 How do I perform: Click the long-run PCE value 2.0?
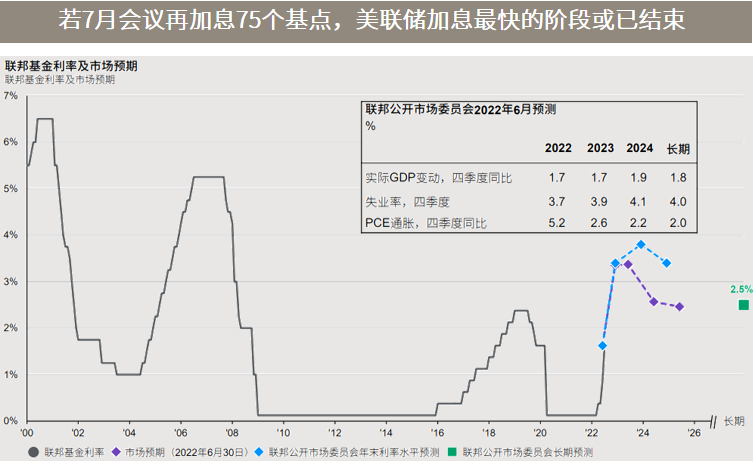tap(678, 223)
